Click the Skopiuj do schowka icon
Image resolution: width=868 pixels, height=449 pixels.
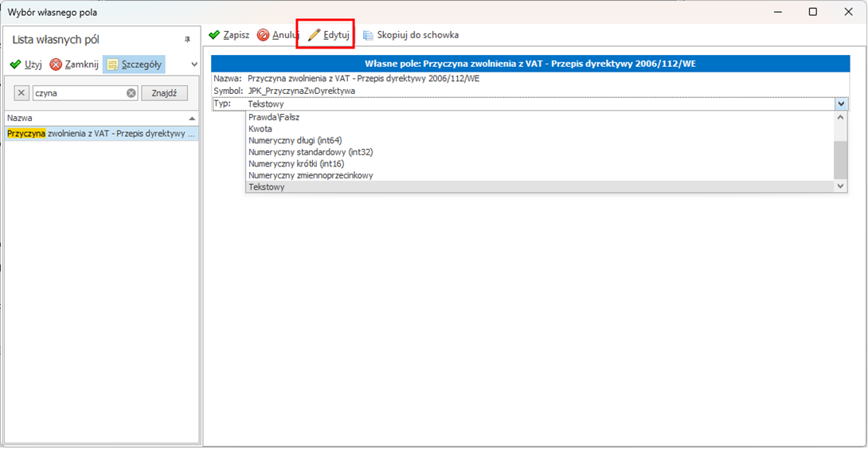click(368, 35)
